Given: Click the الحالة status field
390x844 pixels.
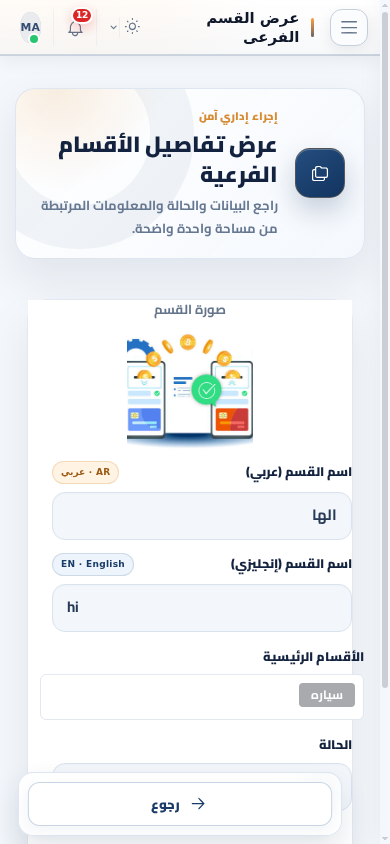Looking at the screenshot, I should [202, 770].
